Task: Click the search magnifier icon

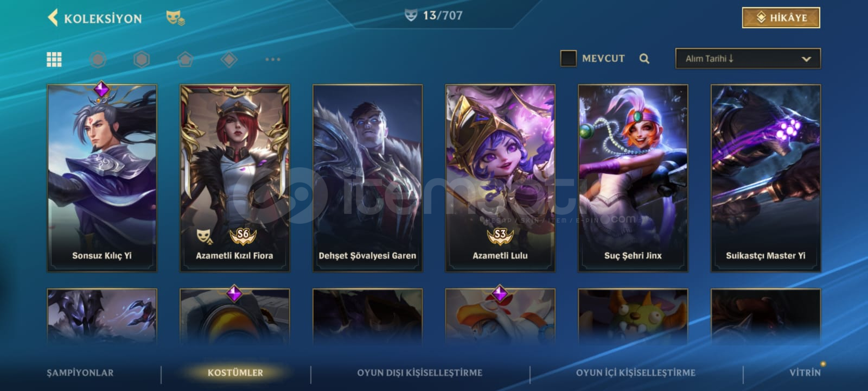Action: tap(644, 59)
